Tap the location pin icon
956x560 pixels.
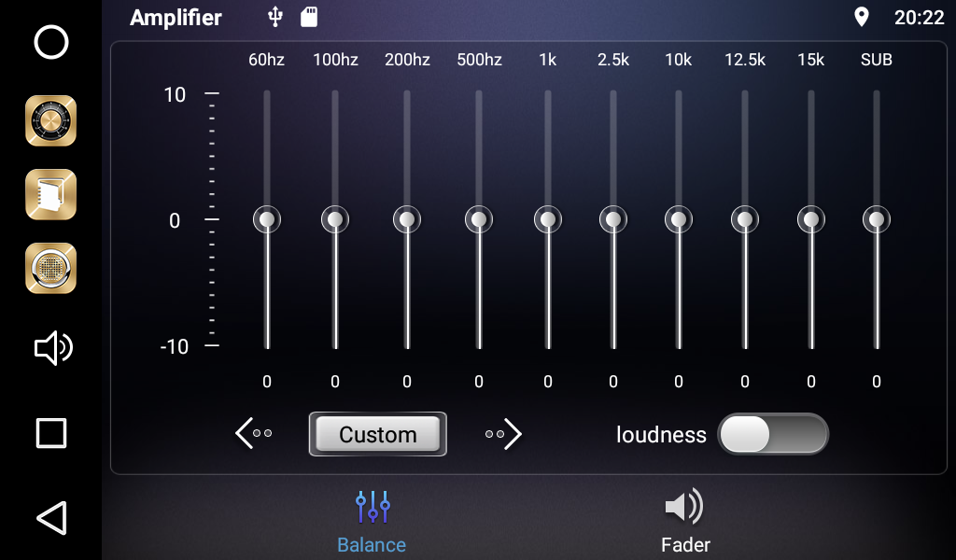point(861,17)
